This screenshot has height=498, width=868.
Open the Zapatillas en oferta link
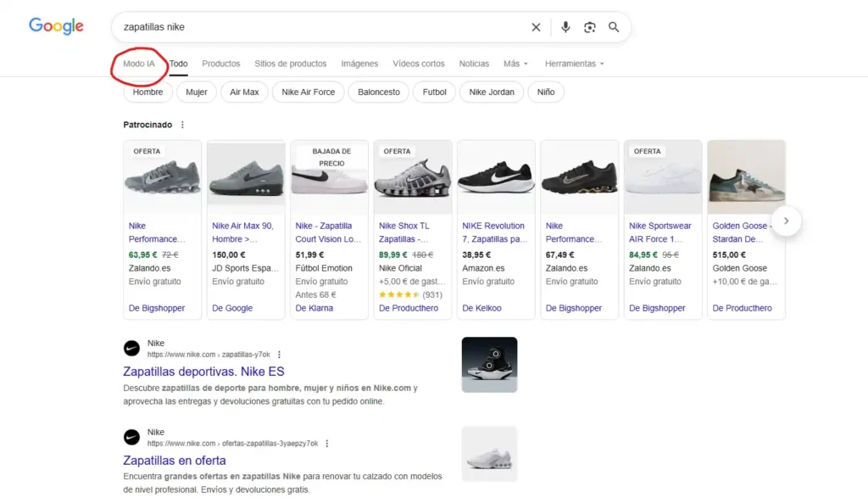point(175,461)
